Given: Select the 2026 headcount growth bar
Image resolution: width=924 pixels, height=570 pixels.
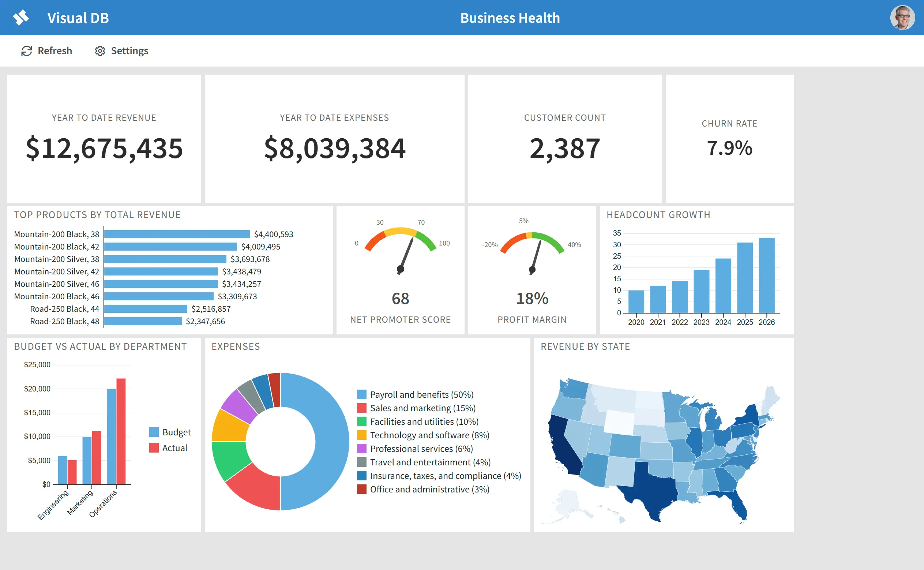Looking at the screenshot, I should [x=766, y=275].
